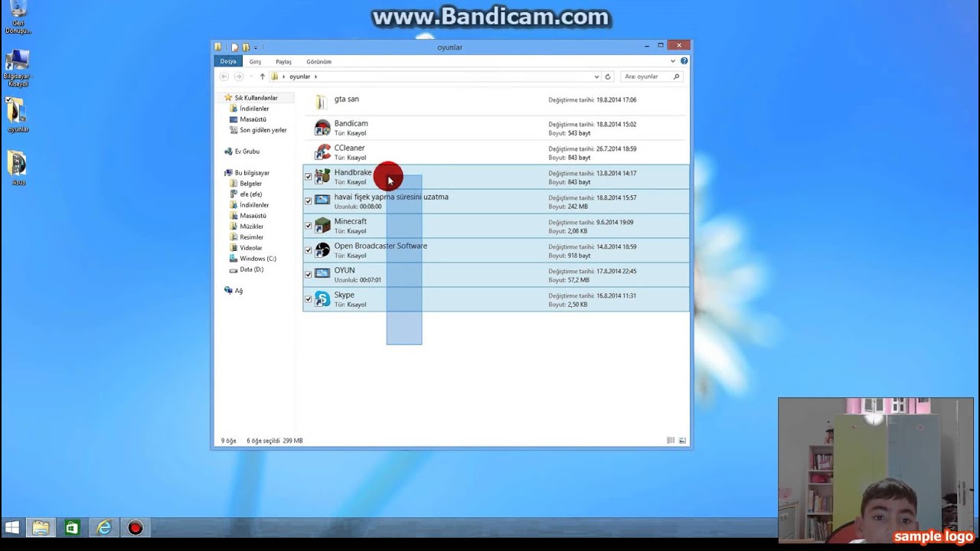Go up one folder level
This screenshot has width=980, height=551.
[262, 77]
